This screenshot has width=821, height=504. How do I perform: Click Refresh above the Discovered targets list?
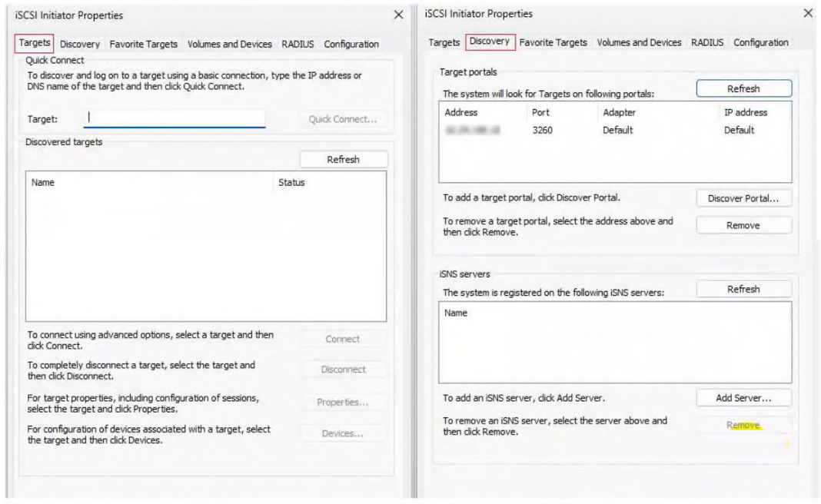point(343,160)
